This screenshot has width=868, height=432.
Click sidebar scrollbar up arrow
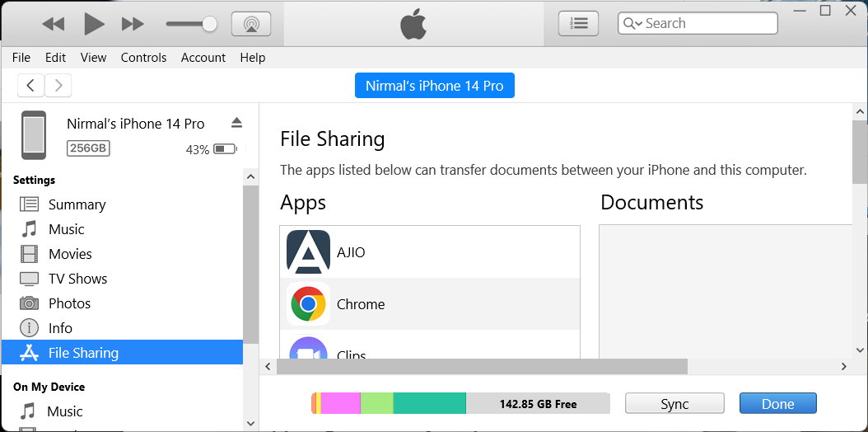[x=250, y=177]
